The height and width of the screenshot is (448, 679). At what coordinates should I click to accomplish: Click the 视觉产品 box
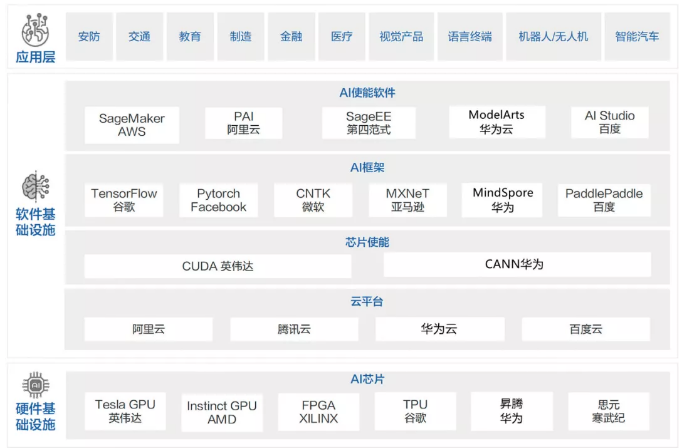[x=401, y=36]
